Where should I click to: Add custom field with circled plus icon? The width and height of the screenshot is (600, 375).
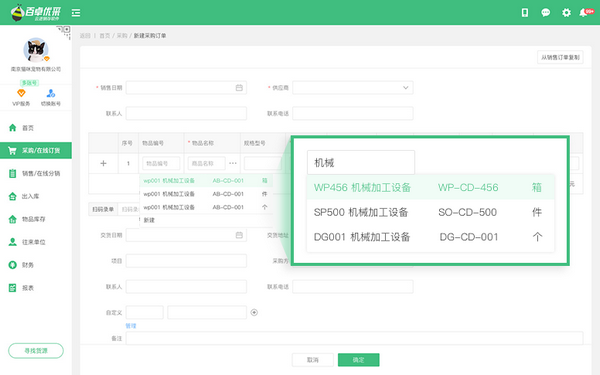pyautogui.click(x=254, y=313)
